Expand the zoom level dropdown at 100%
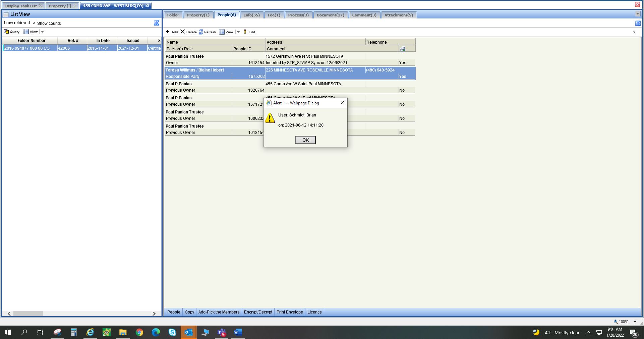This screenshot has height=339, width=644. (635, 322)
